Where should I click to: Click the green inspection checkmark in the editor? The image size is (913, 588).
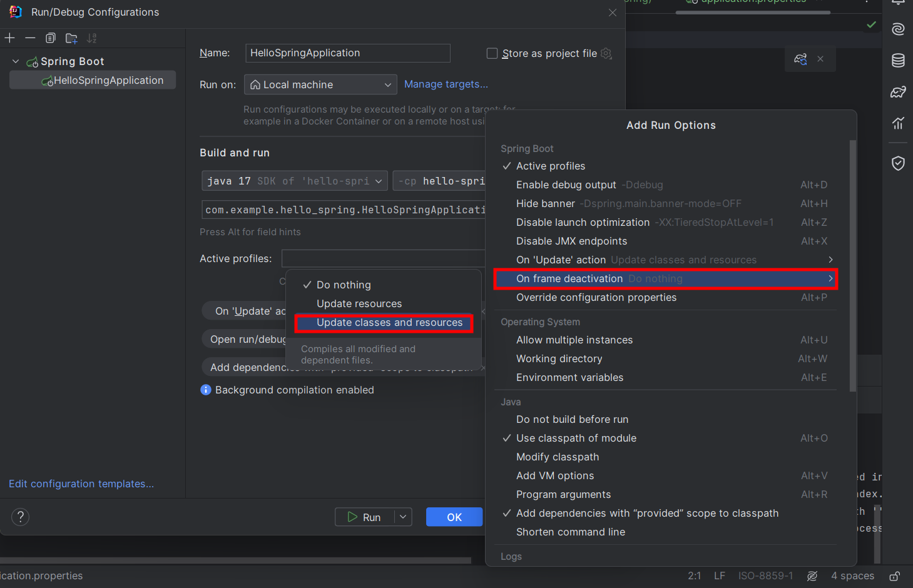pyautogui.click(x=871, y=24)
